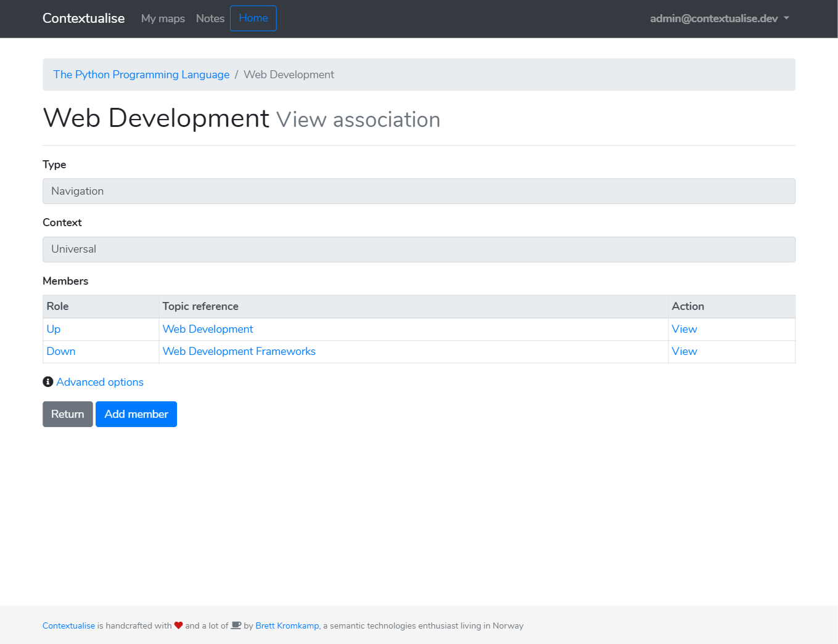Screen dimensions: 838x644
Task: Click the View association heading text
Action: coord(358,120)
